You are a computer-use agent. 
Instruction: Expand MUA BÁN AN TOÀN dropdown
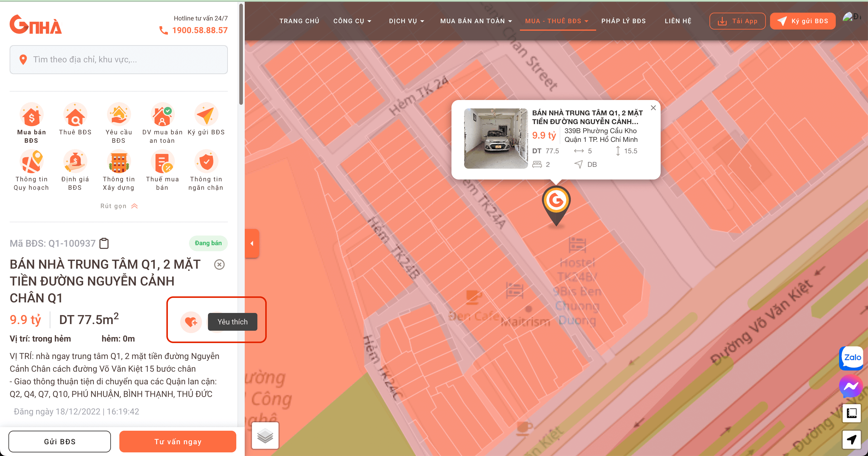tap(476, 21)
